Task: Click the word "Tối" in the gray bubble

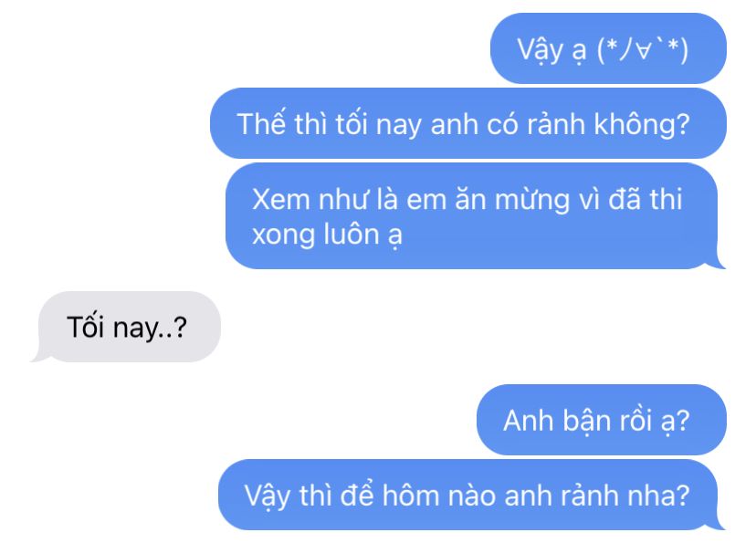Action: point(85,327)
